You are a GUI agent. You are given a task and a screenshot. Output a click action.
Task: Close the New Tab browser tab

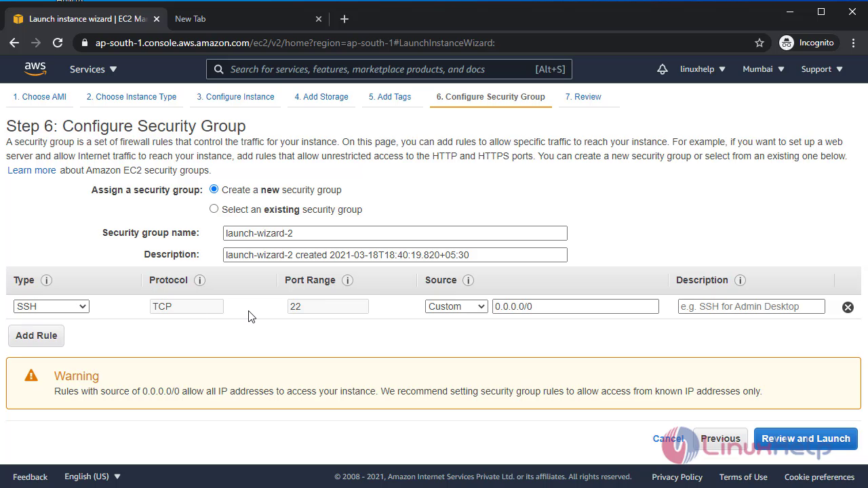[319, 19]
